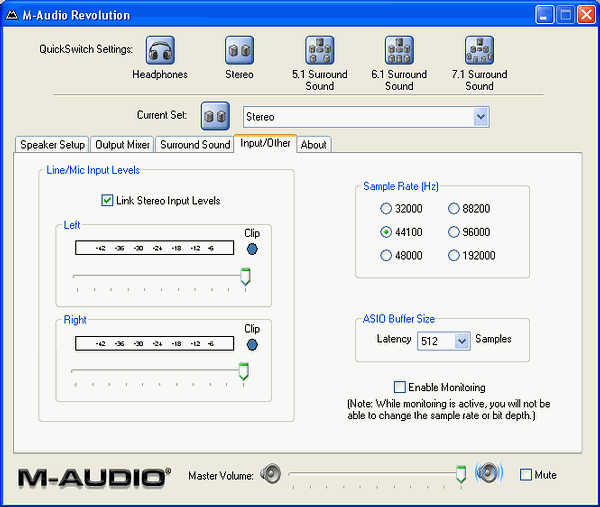Image resolution: width=600 pixels, height=507 pixels.
Task: Select the Headphones QuickSwitch icon
Action: [x=160, y=51]
